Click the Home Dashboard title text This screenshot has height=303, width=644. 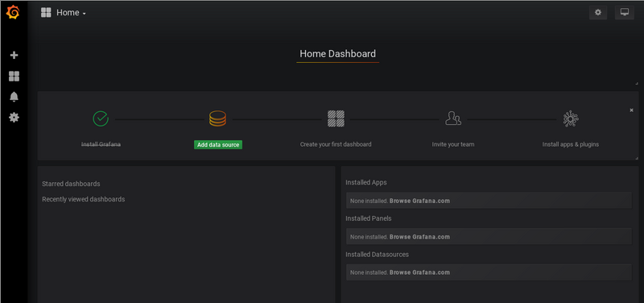[x=337, y=54]
